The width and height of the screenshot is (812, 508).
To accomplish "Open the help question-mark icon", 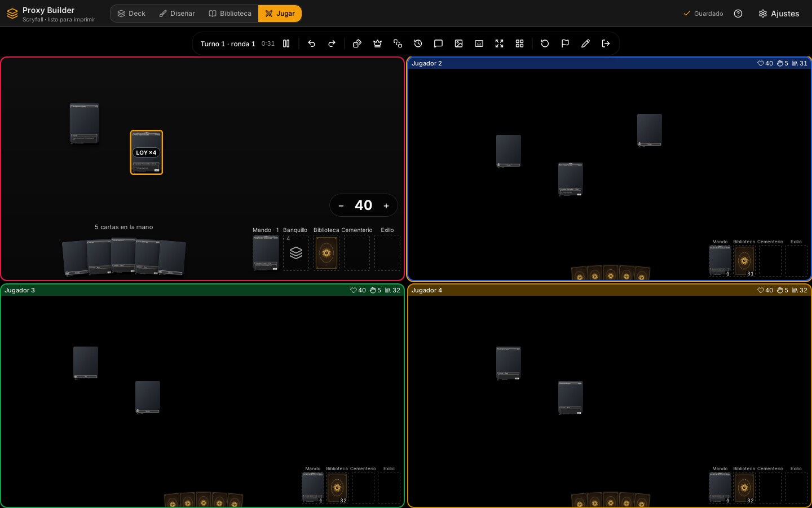I will [738, 14].
